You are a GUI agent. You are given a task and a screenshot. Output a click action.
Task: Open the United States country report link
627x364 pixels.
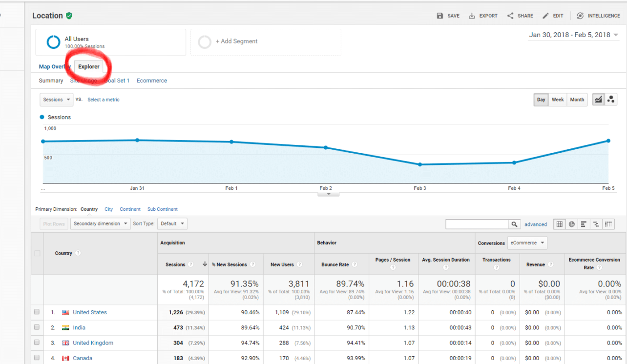click(89, 312)
